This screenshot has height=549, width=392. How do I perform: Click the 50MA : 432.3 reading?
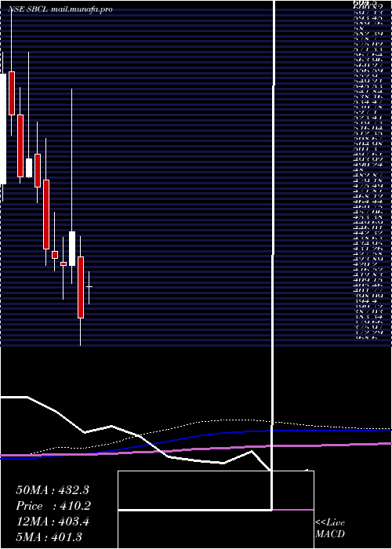tap(53, 490)
